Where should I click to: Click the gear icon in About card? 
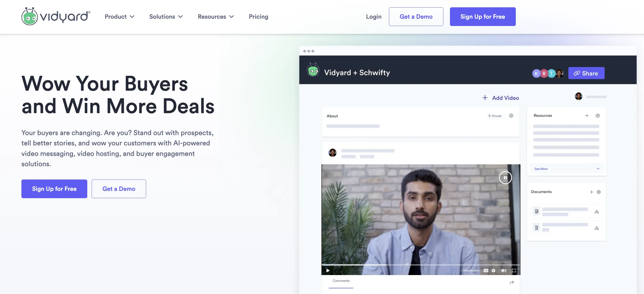(511, 116)
